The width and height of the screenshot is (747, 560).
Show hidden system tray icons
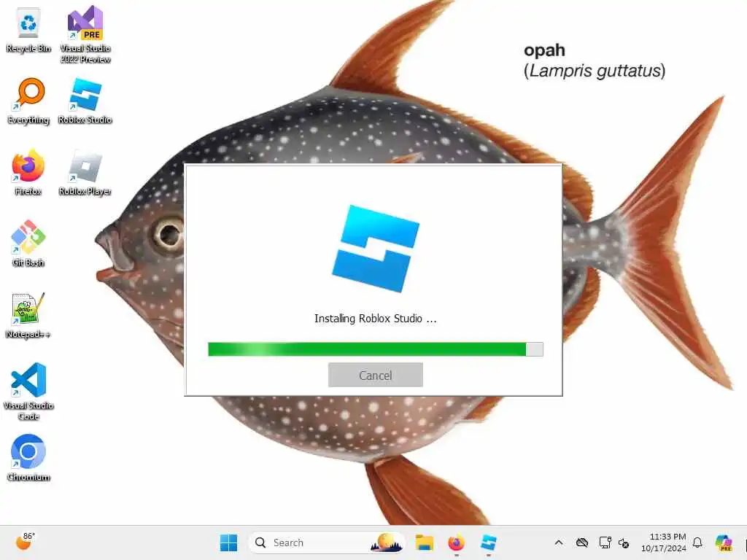pyautogui.click(x=559, y=542)
